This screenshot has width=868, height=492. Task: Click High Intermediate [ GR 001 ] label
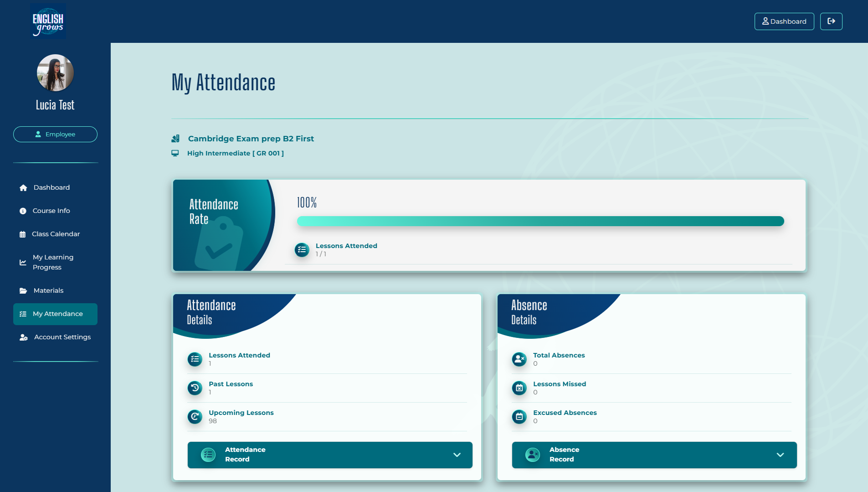click(x=236, y=153)
